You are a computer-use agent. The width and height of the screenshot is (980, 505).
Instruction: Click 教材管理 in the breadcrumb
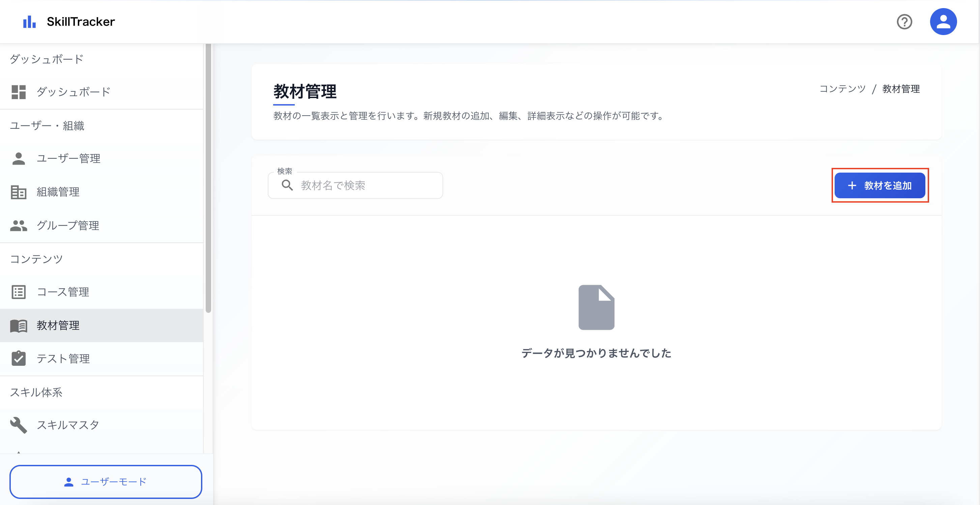pyautogui.click(x=900, y=89)
